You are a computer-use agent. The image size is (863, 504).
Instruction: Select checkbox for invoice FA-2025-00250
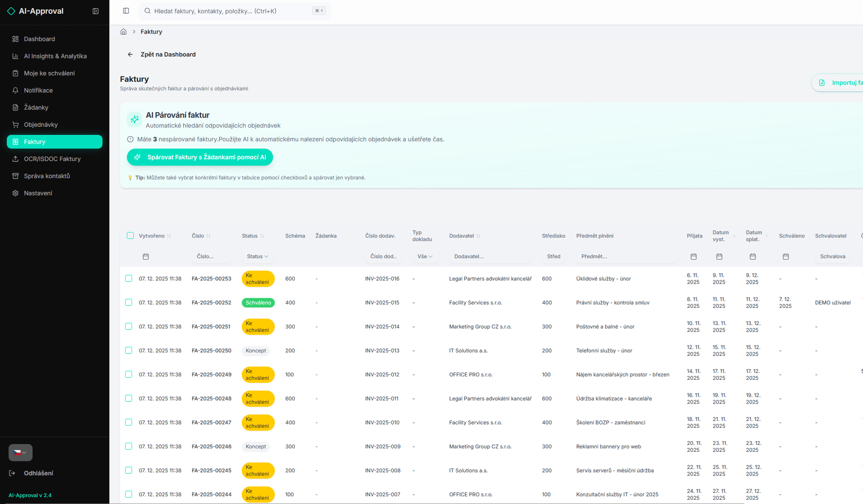[x=129, y=351]
